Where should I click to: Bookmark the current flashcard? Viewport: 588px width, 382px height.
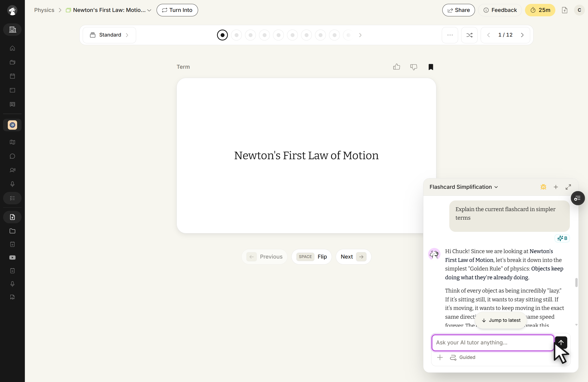(x=431, y=67)
